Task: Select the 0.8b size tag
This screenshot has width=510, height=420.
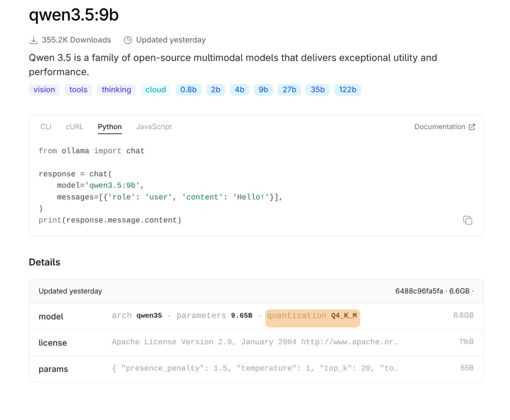Action: (188, 90)
